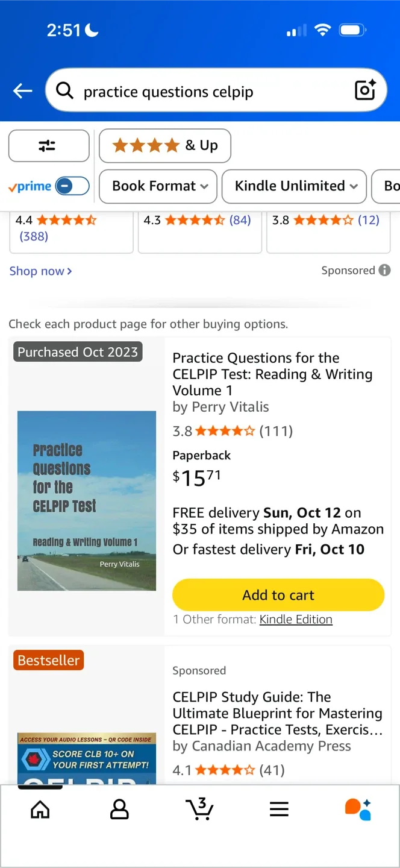Go to the Home tab in bottom navigation
This screenshot has width=400, height=868.
coord(40,810)
